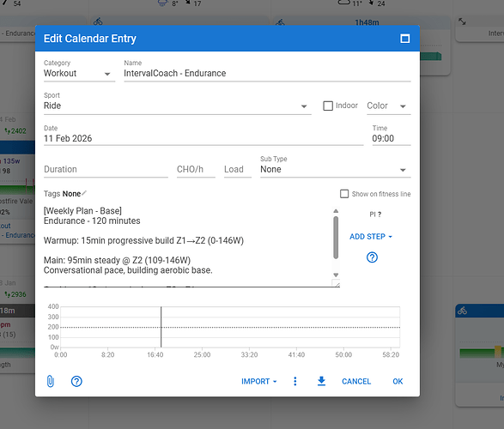This screenshot has height=429, width=504.
Task: Open the Color picker dropdown
Action: [x=389, y=106]
